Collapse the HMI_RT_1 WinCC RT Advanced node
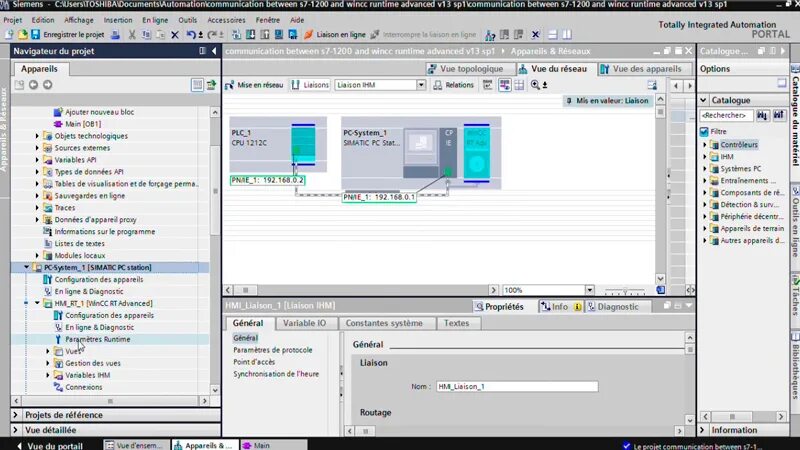 37,304
